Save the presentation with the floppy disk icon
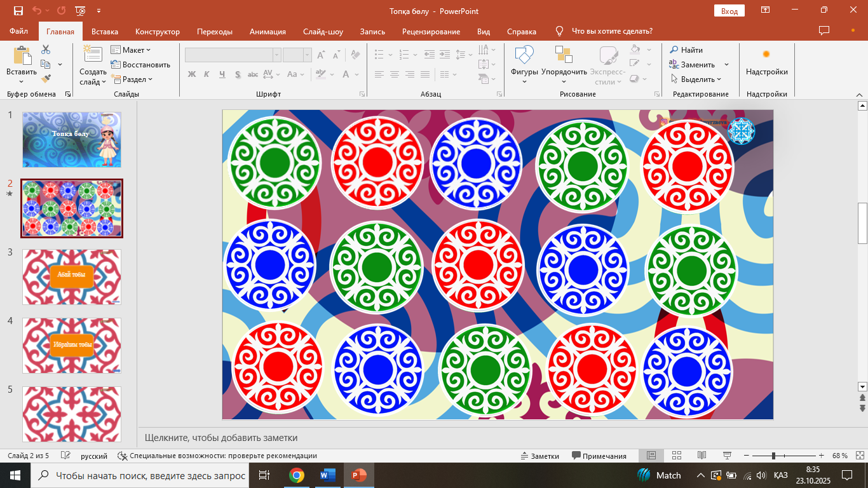The image size is (868, 488). (x=18, y=11)
